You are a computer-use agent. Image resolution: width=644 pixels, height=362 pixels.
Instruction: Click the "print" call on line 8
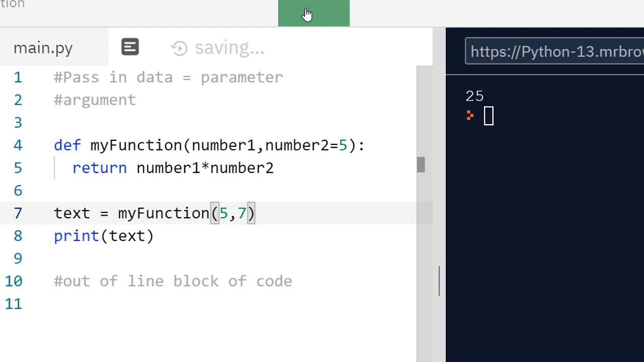click(76, 236)
